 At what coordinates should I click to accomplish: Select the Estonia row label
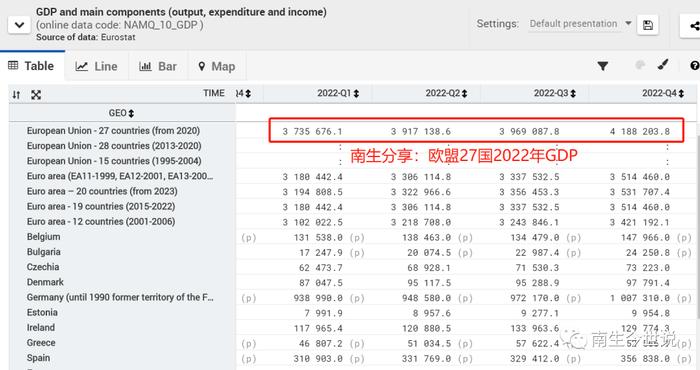click(x=42, y=313)
